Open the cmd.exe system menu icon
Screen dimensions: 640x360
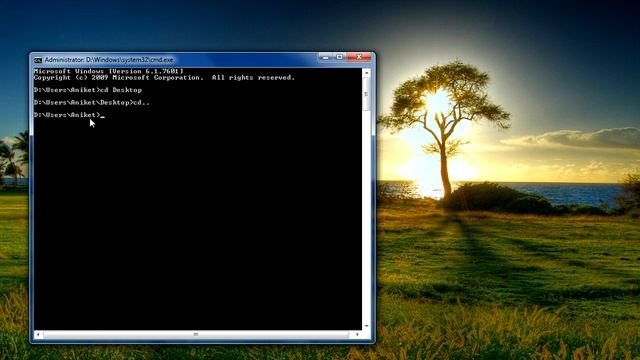(38, 60)
